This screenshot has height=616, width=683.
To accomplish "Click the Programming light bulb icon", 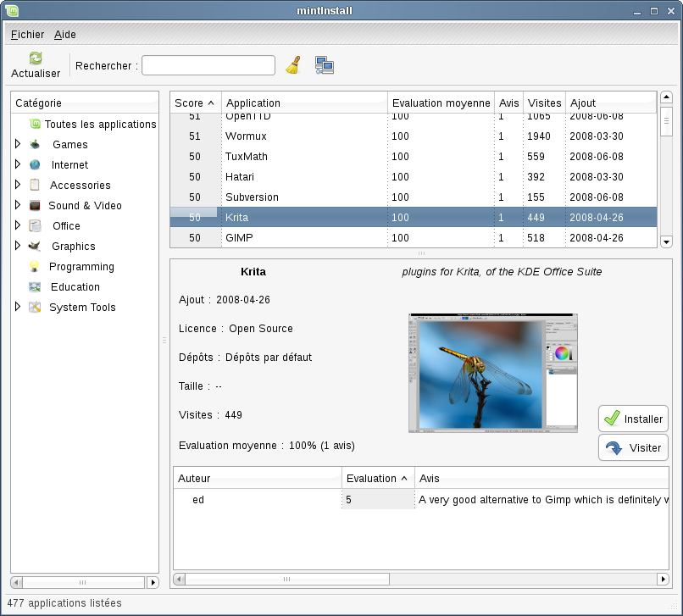I will [x=34, y=266].
